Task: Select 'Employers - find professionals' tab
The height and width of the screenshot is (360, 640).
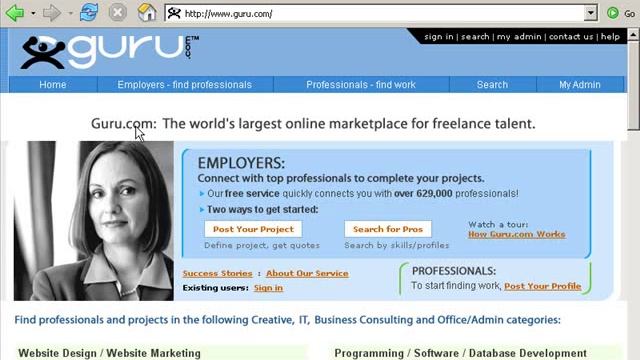Action: click(184, 84)
